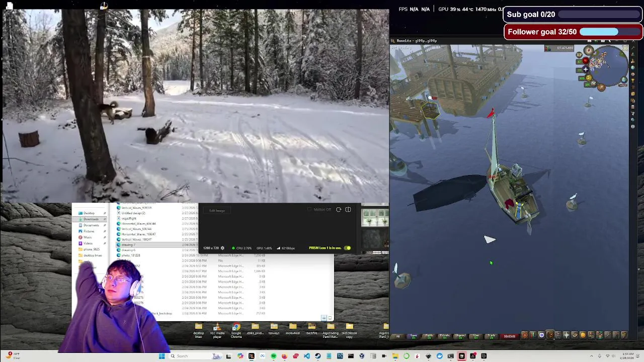Open the Combat Options crossed-swords tab
Viewport: 644px width, 362px height.
point(525,335)
